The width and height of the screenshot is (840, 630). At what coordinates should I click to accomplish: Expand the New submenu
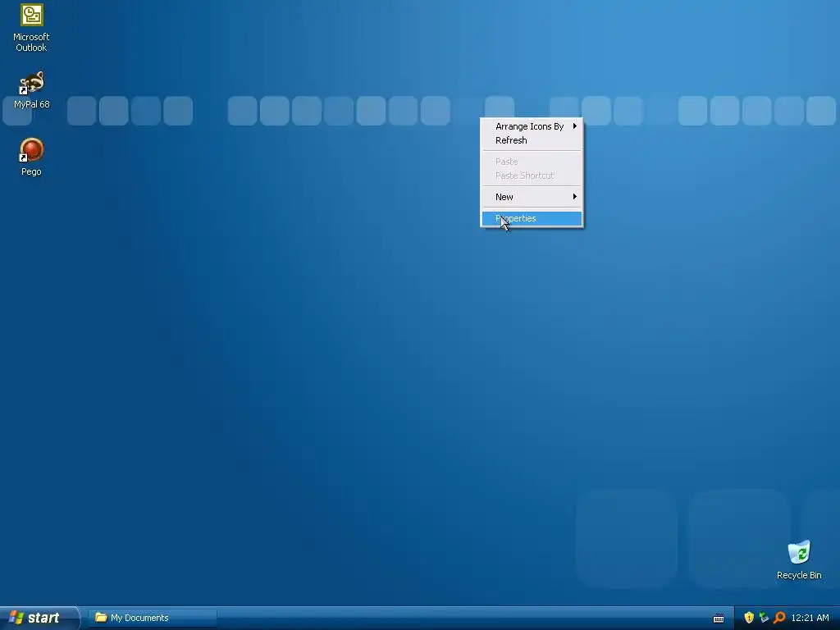click(532, 197)
